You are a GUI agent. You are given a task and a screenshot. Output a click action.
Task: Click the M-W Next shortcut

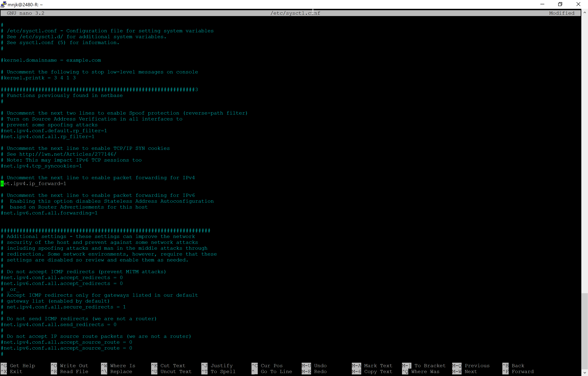tap(465, 371)
